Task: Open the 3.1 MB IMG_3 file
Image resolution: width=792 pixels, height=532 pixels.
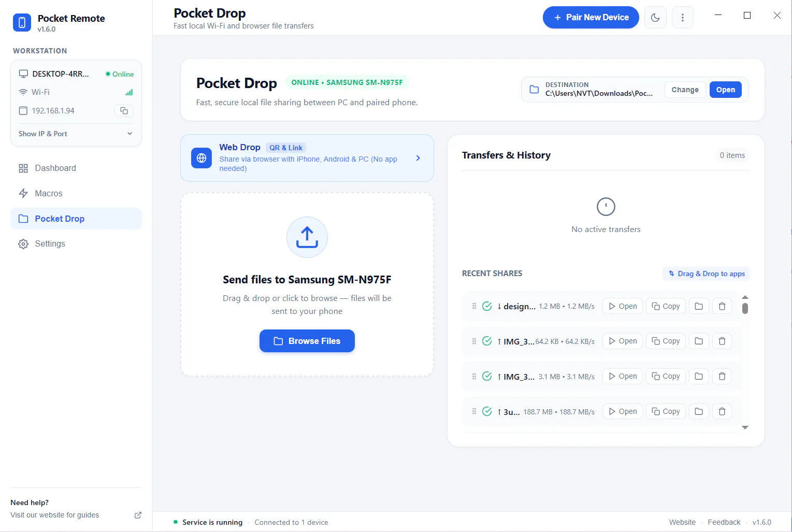Action: click(x=623, y=376)
